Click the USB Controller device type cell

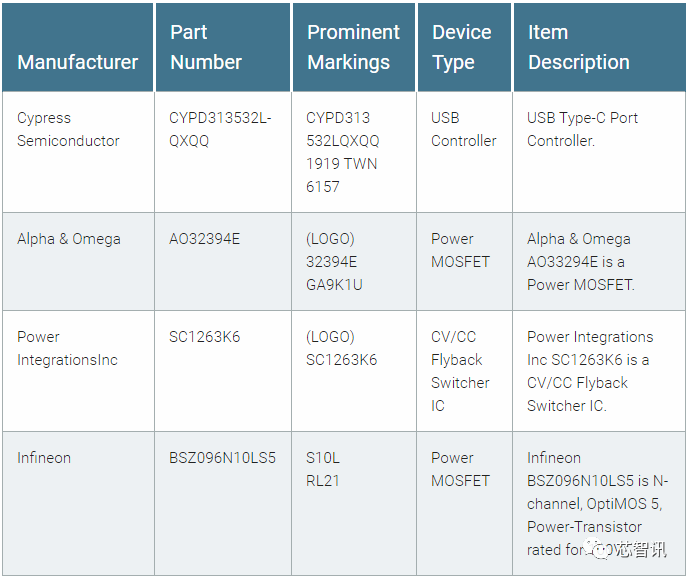click(463, 129)
